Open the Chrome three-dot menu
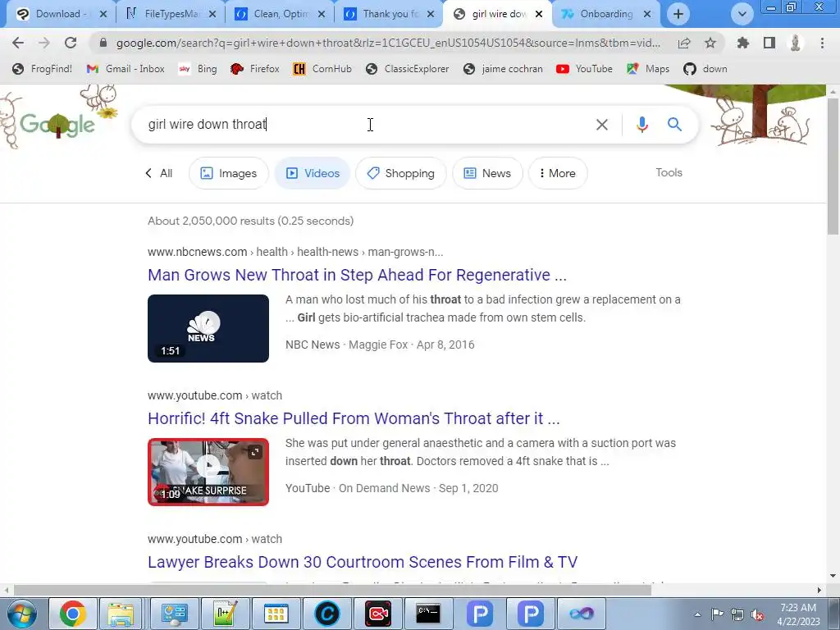 click(x=822, y=43)
